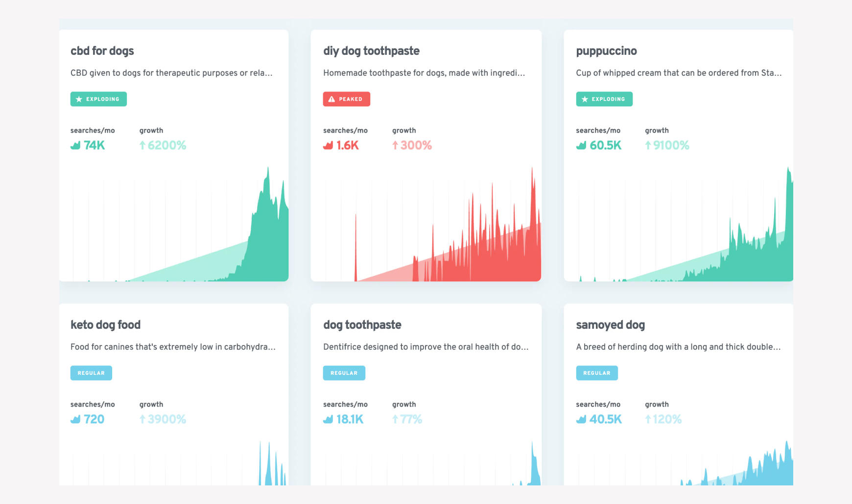
Task: Click the 1.6K searches value
Action: pos(348,145)
